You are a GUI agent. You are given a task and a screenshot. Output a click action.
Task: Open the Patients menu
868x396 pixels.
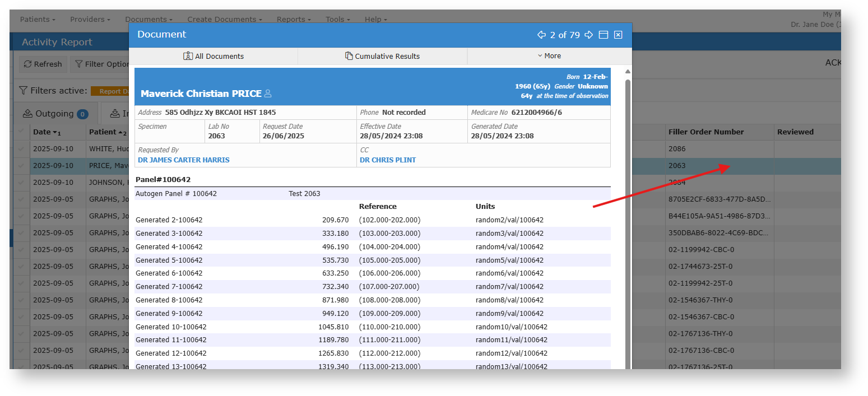click(38, 20)
